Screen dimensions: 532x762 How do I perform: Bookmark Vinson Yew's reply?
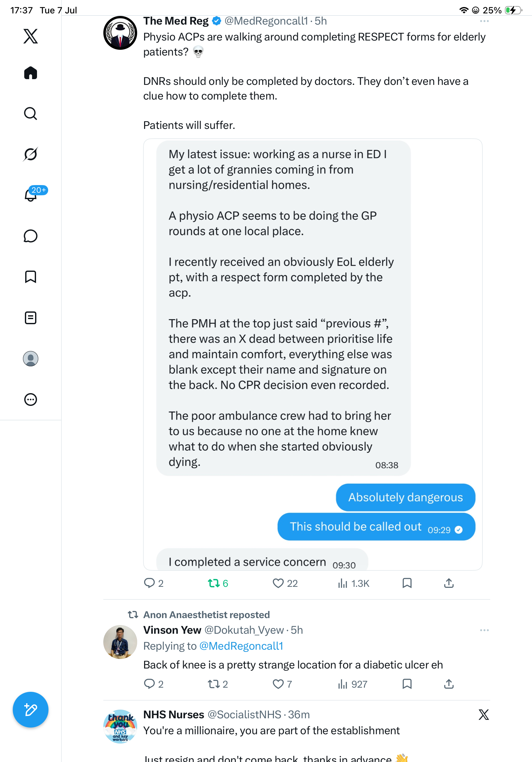pos(407,684)
